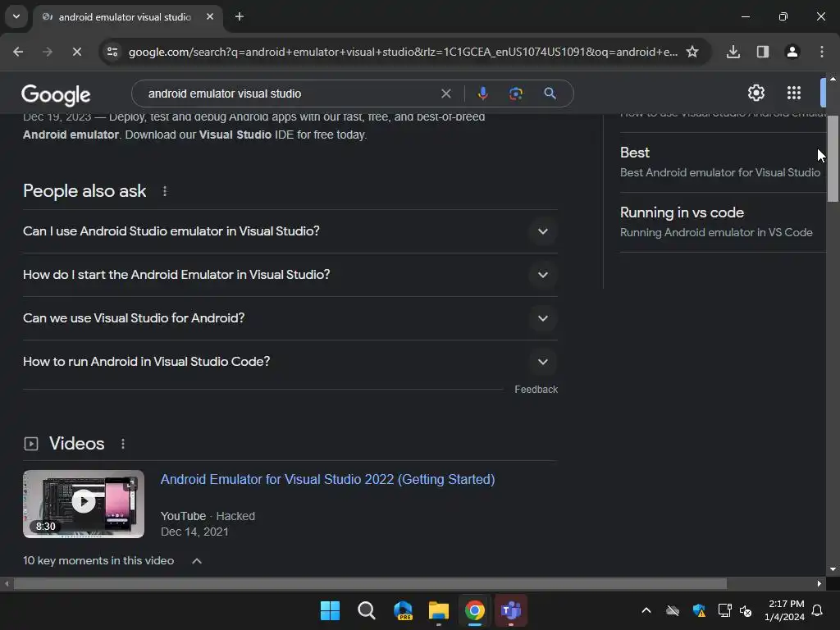Stop the page from loading
The image size is (840, 630).
tap(76, 52)
